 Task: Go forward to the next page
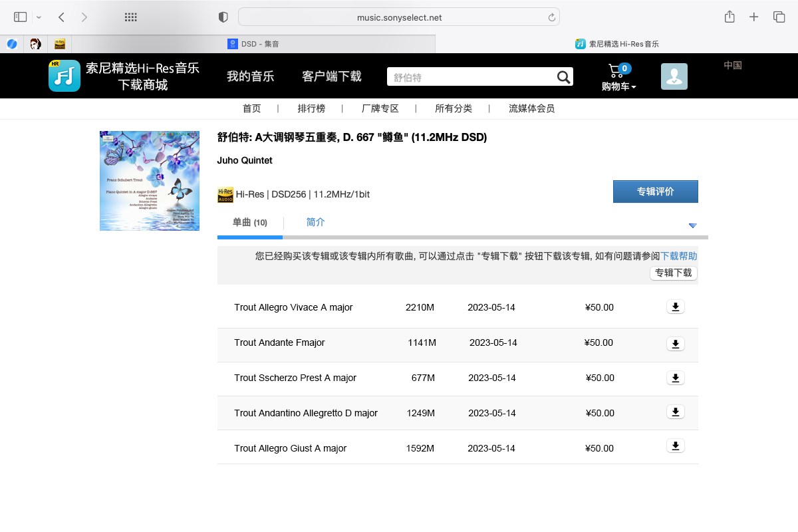coord(84,17)
